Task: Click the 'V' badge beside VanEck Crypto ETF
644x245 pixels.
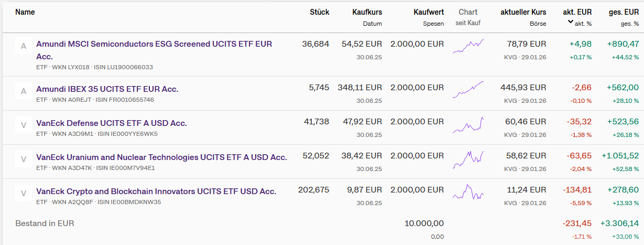Action: pyautogui.click(x=23, y=194)
